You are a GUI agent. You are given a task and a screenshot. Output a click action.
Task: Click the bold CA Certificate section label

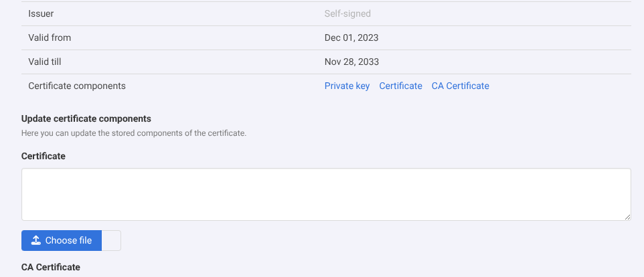[51, 267]
